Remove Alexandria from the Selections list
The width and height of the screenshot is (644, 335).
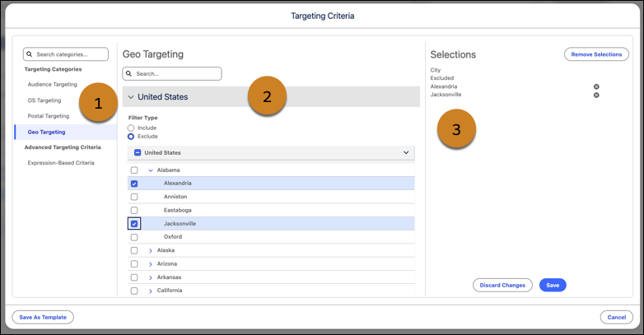pos(596,86)
